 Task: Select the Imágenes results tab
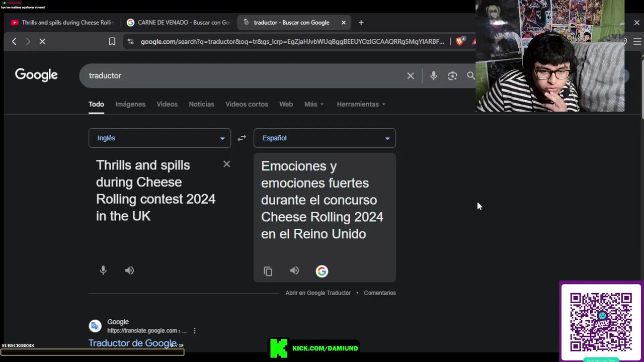point(130,104)
